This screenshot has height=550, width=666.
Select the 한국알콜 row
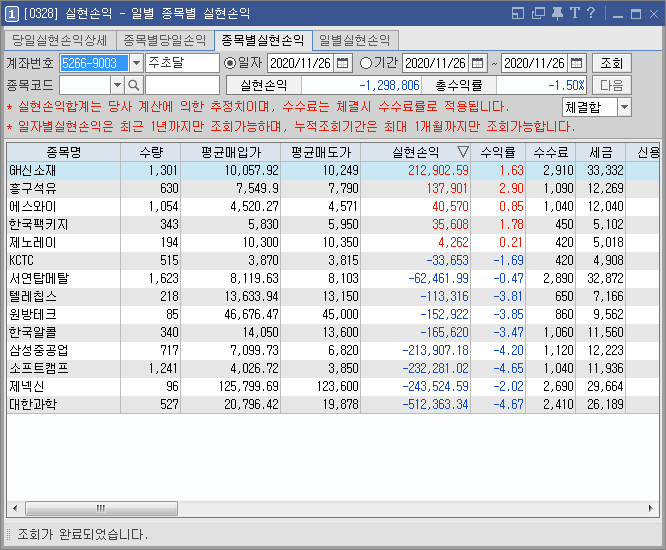[x=333, y=333]
